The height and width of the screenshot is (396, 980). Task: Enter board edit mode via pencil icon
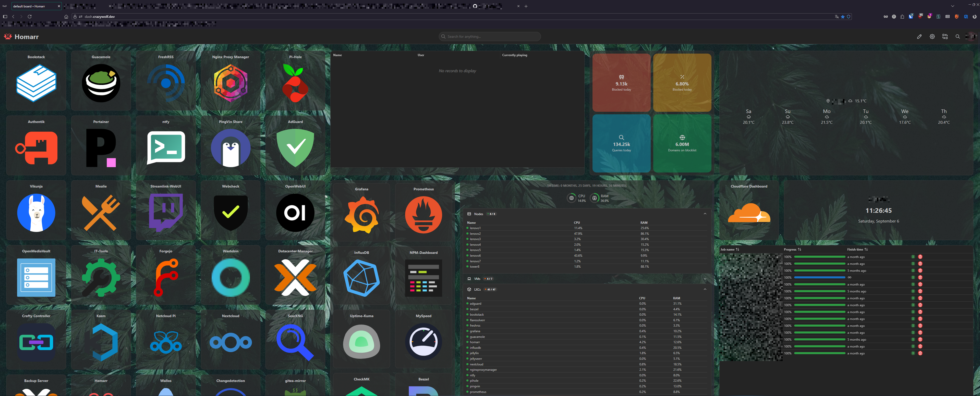pos(919,36)
